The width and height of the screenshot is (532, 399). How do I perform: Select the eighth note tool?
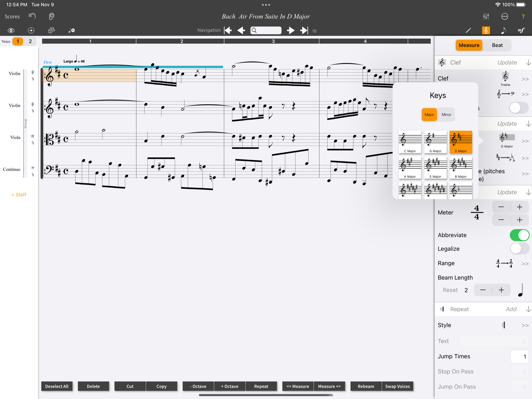[x=503, y=30]
